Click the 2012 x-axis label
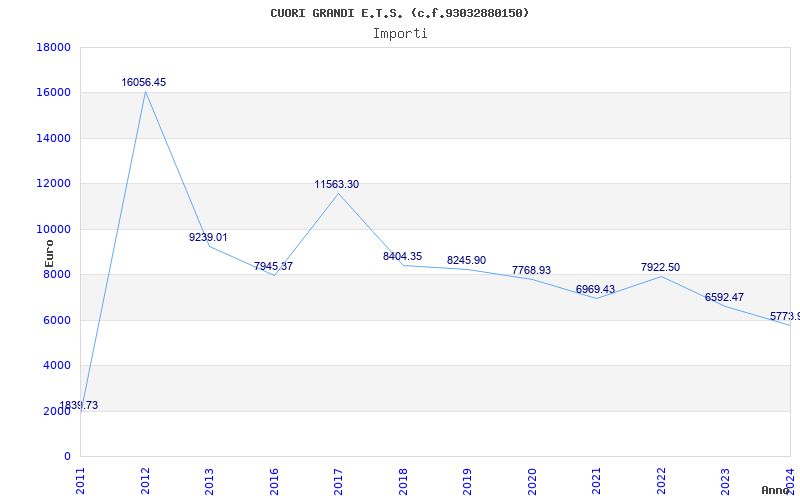Image resolution: width=800 pixels, height=500 pixels. [x=145, y=481]
